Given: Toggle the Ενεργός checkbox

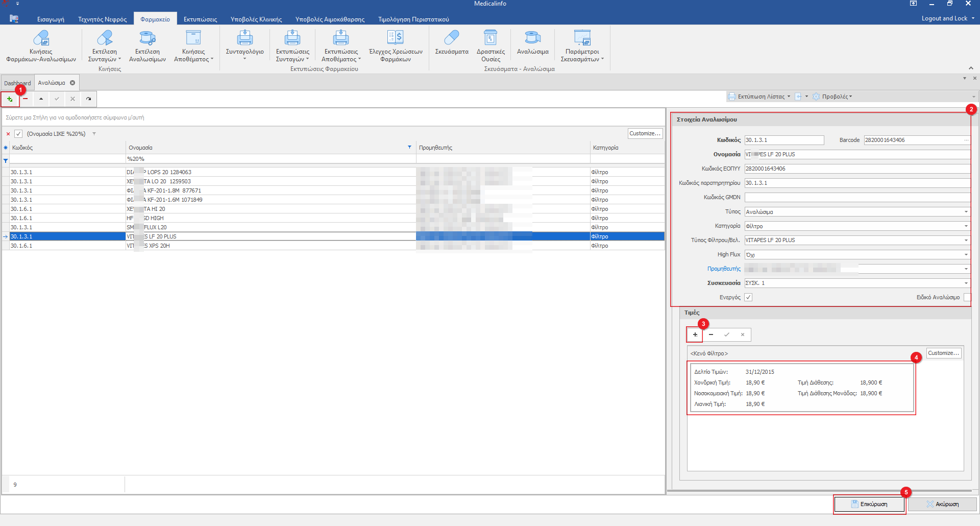Looking at the screenshot, I should pyautogui.click(x=748, y=297).
